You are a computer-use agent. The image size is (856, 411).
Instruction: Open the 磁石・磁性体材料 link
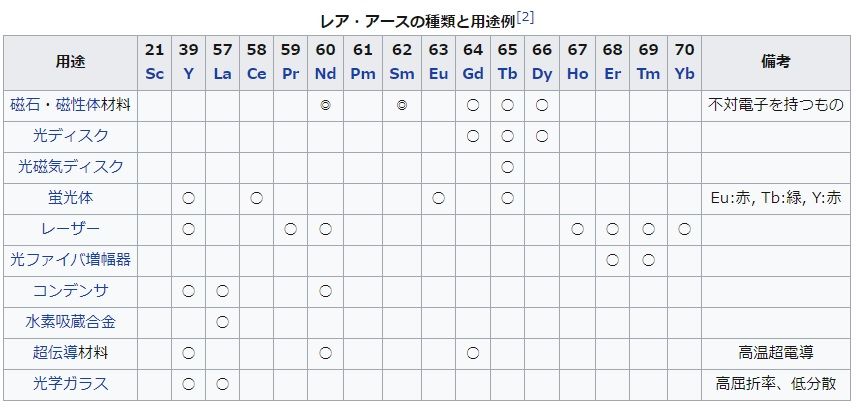[x=70, y=104]
